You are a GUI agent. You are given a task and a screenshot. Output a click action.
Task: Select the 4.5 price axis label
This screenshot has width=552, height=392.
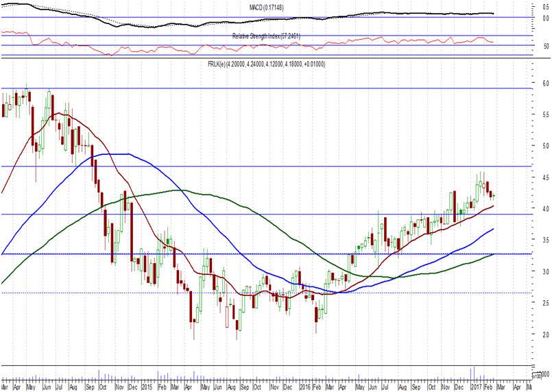546,177
